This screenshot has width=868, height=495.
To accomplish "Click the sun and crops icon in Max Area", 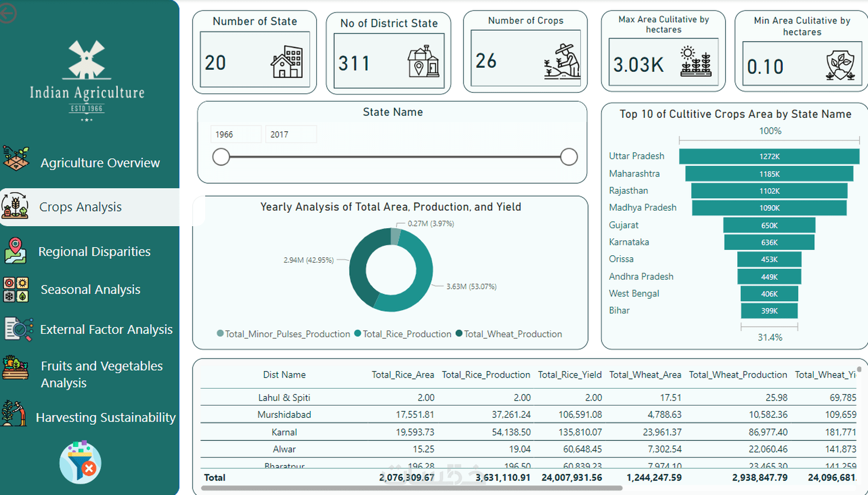I will [696, 62].
